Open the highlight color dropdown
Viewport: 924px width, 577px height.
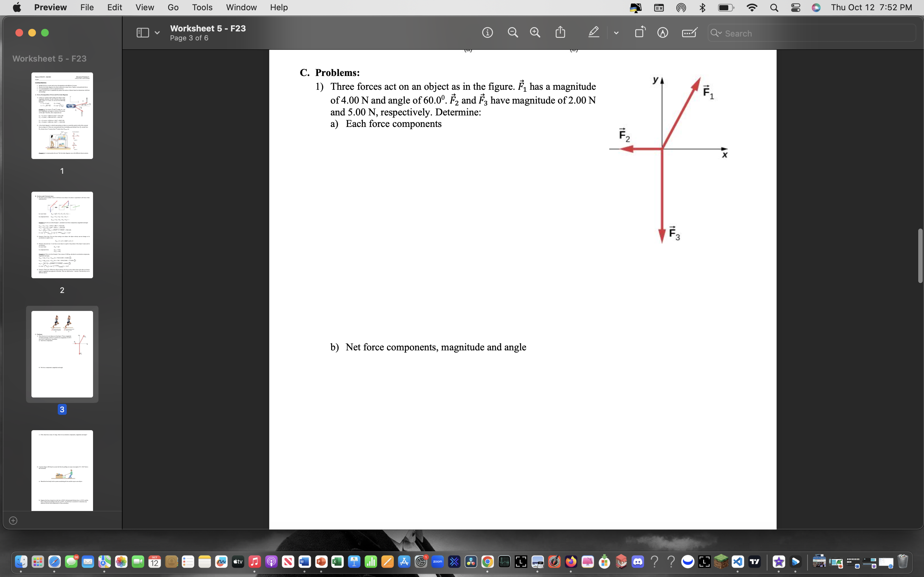tap(616, 32)
